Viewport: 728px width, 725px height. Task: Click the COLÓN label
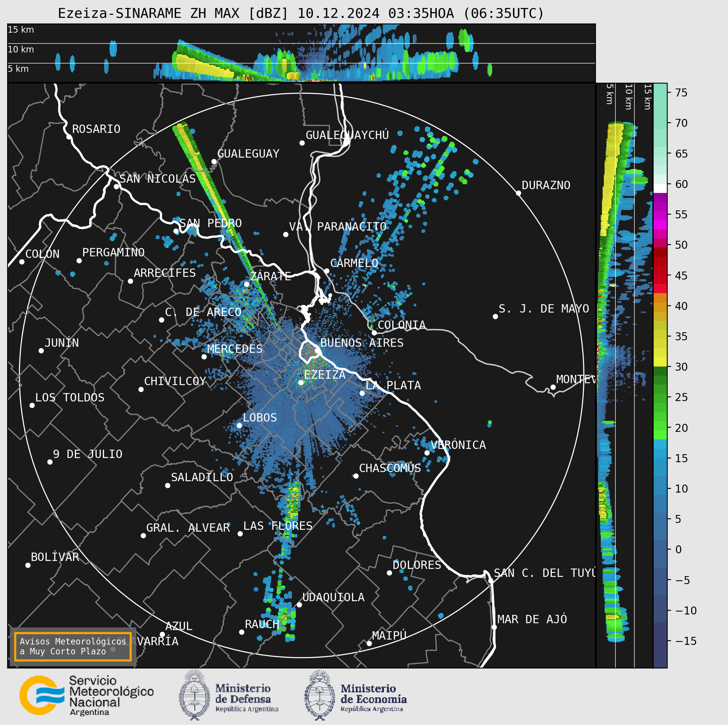(42, 254)
